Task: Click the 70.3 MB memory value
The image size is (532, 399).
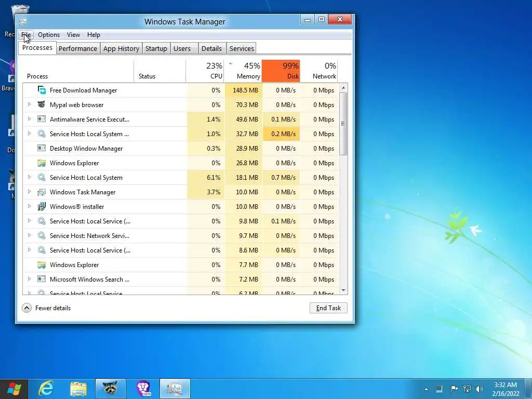Action: 247,105
